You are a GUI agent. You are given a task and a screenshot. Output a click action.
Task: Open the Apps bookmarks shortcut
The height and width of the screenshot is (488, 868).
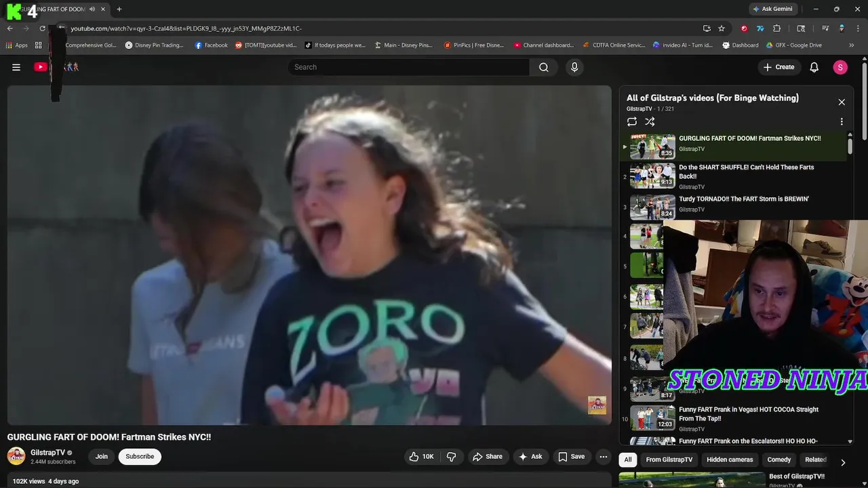[17, 45]
